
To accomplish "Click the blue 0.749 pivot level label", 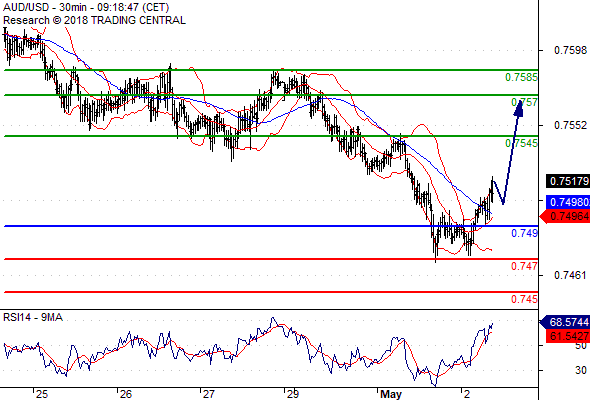I will tap(524, 233).
